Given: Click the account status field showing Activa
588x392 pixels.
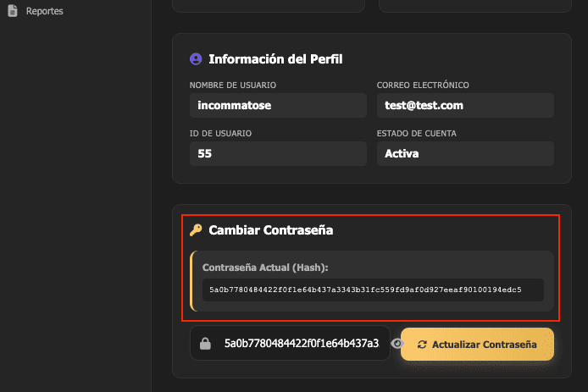Looking at the screenshot, I should (x=465, y=154).
